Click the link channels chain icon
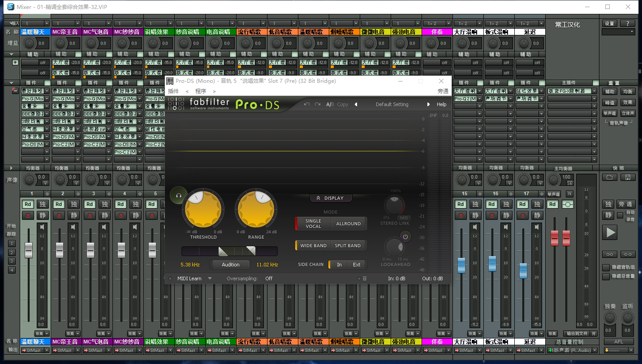This screenshot has width=642, height=364. pos(609,254)
